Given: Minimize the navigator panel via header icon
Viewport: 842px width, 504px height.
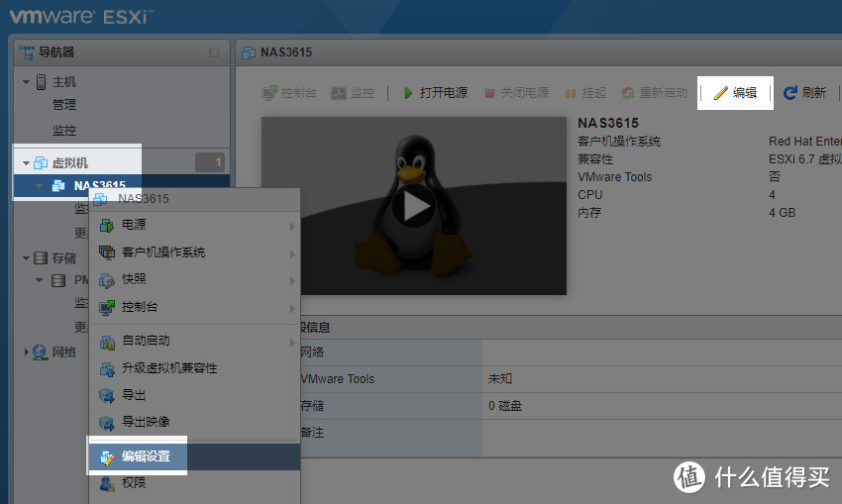Looking at the screenshot, I should 214,52.
